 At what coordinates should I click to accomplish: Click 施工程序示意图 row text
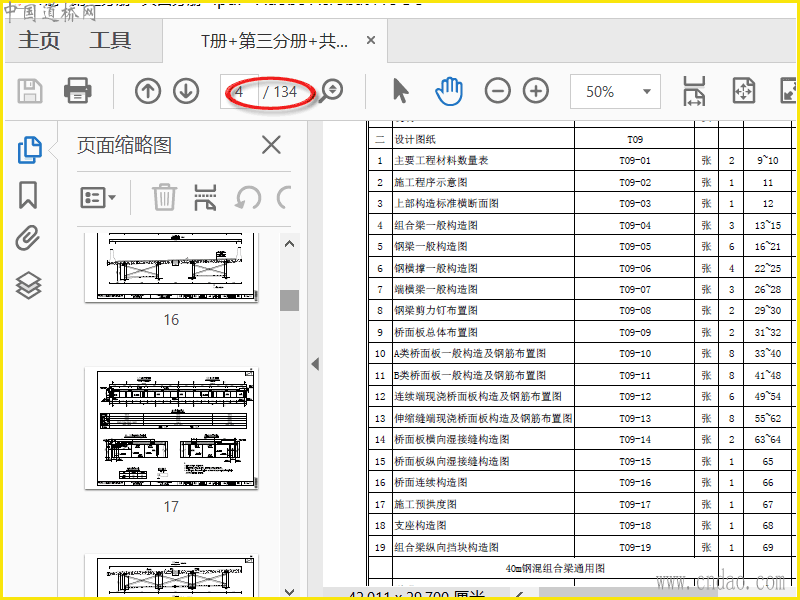431,183
